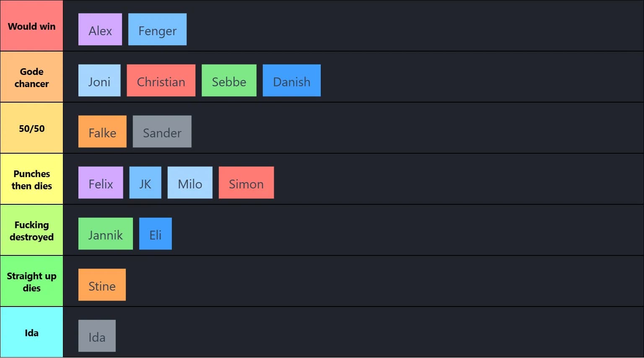
Task: Click the green Jannik tile
Action: pos(106,234)
